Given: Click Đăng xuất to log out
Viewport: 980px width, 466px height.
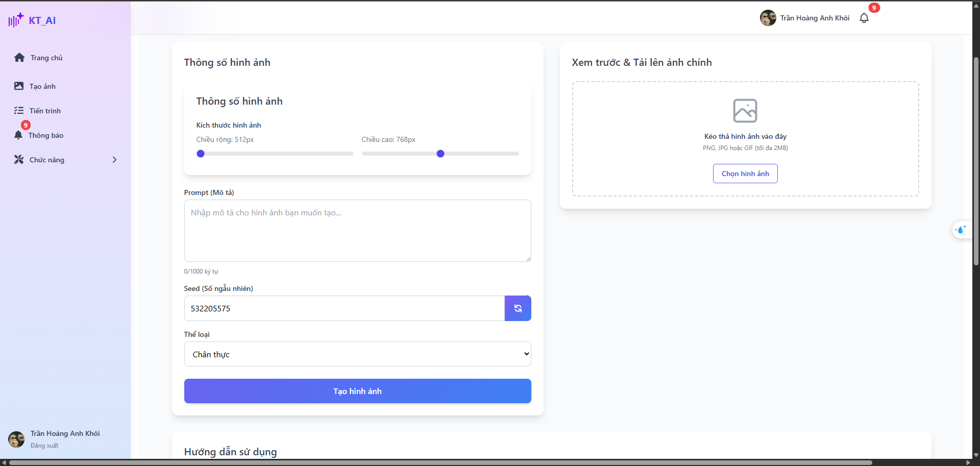Looking at the screenshot, I should [x=44, y=446].
